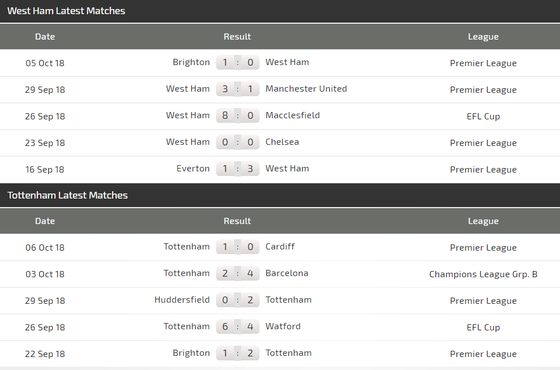Click the Watford team name
Image resolution: width=560 pixels, height=370 pixels.
click(283, 326)
